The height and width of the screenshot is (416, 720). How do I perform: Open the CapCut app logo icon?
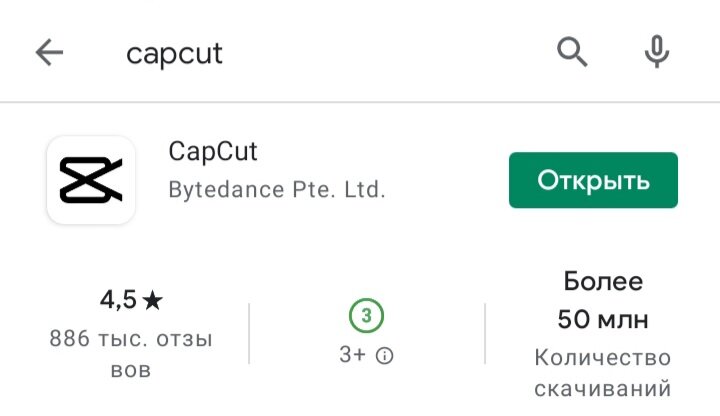coord(91,180)
